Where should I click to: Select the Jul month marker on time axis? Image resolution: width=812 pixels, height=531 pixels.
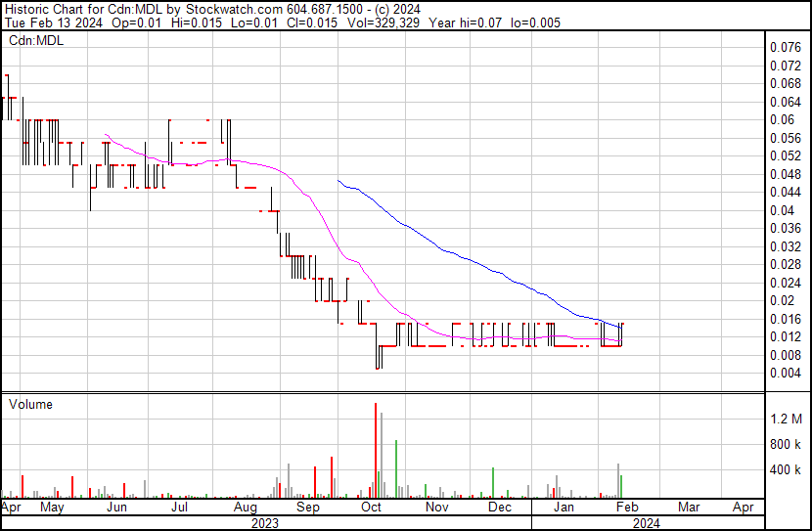[x=179, y=508]
